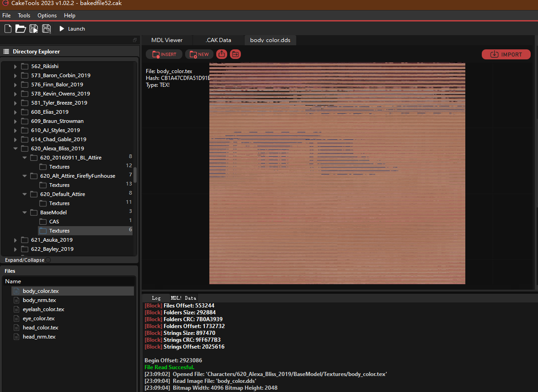Toggle the Expand/Collapse radio button
Image resolution: width=538 pixels, height=392 pixels.
(x=48, y=260)
